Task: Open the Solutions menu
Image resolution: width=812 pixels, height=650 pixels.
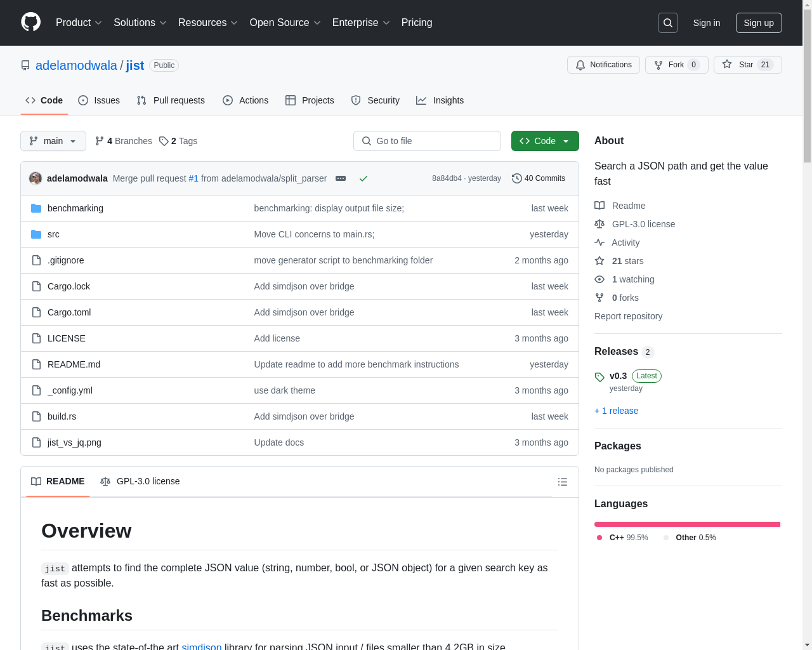Action: pos(140,23)
